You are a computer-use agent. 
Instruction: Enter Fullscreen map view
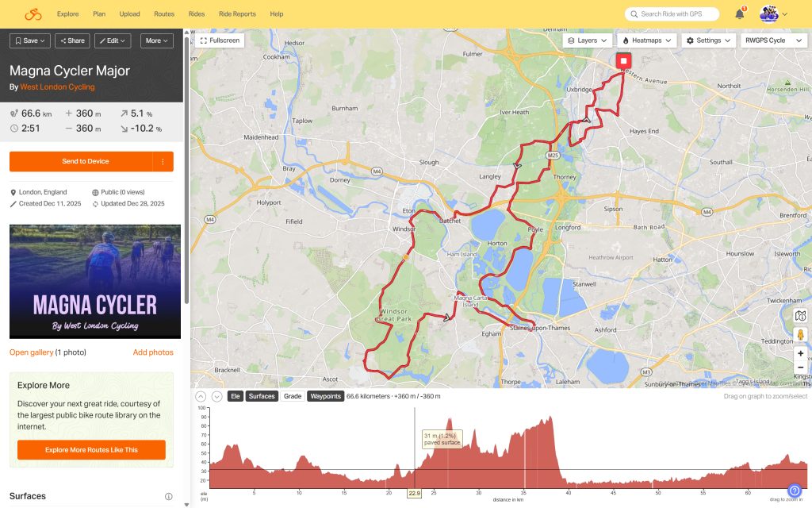(x=220, y=40)
